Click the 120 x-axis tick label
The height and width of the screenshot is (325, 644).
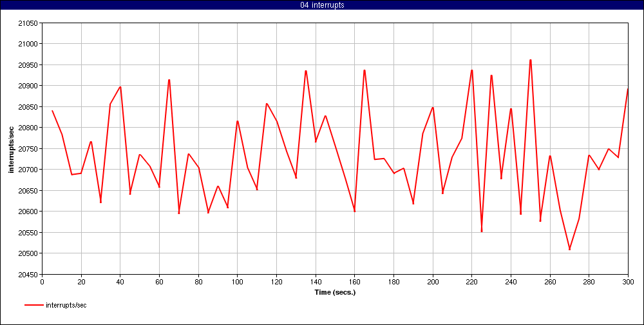276,282
